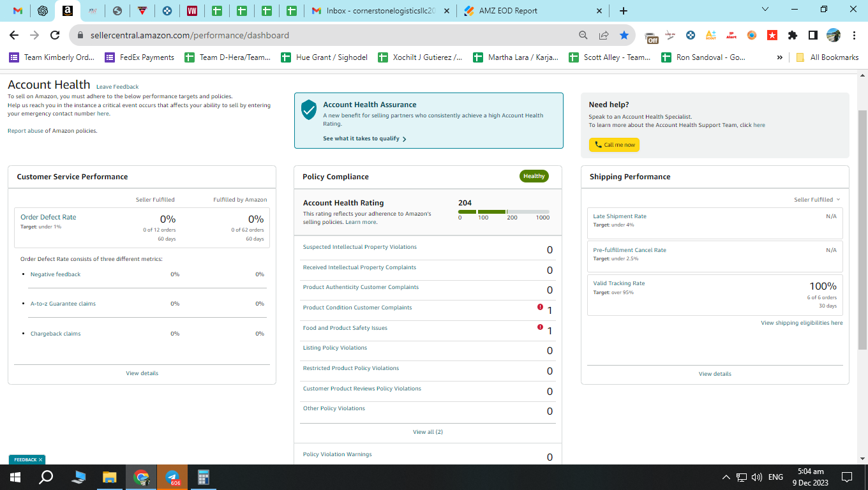
Task: Open the Calculator app in the taskbar
Action: (204, 477)
